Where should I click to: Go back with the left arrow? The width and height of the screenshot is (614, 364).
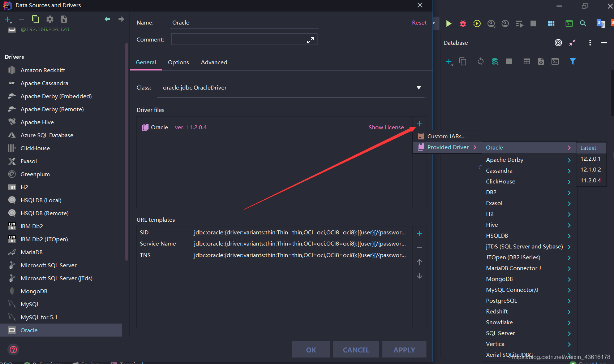[107, 19]
